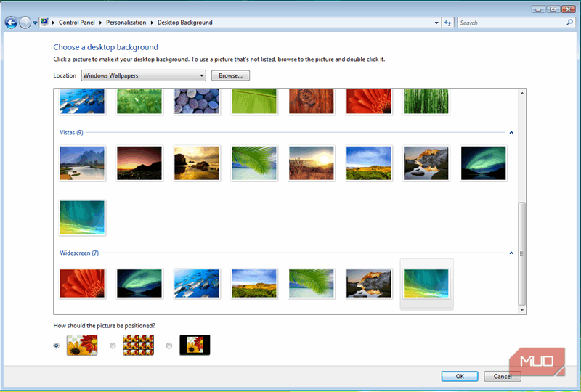Click the Browse... button
Image resolution: width=581 pixels, height=392 pixels.
tap(230, 75)
